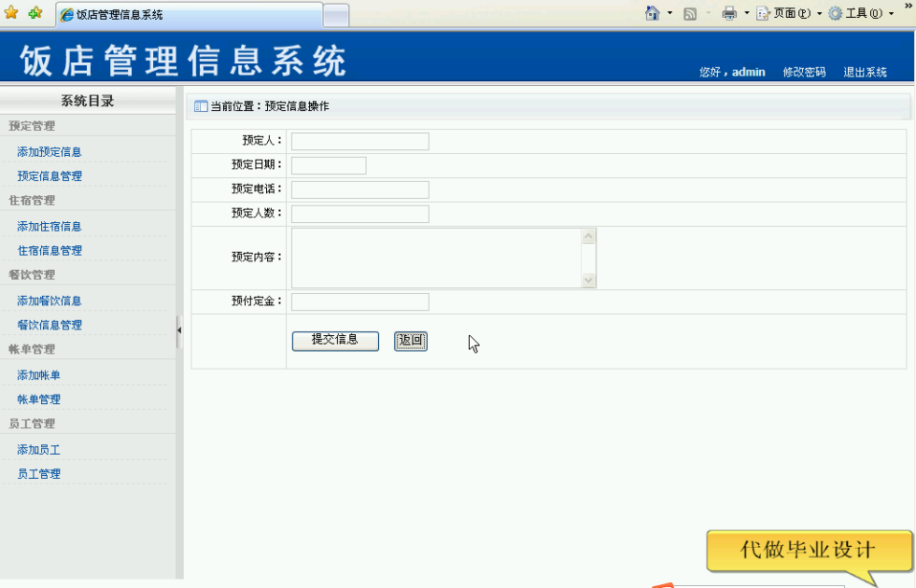Viewport: 916px width, 588px height.
Task: Click the 系统目录 sidebar title
Action: 88,101
